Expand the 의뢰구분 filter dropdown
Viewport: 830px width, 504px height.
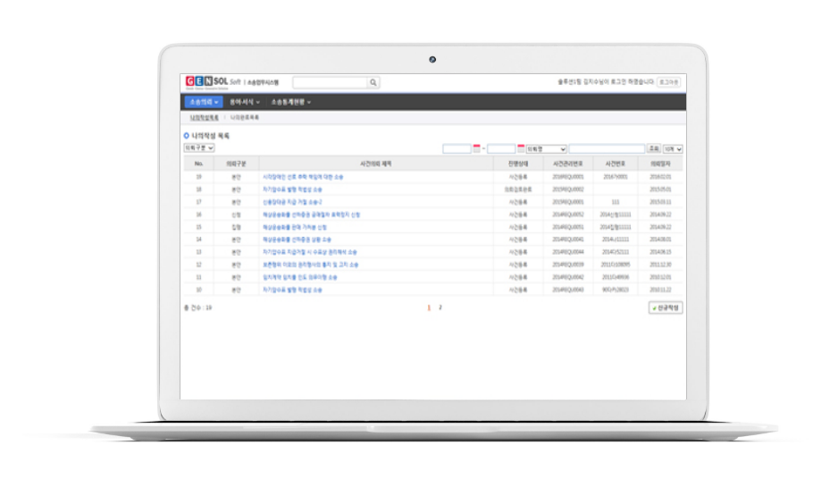pos(198,147)
